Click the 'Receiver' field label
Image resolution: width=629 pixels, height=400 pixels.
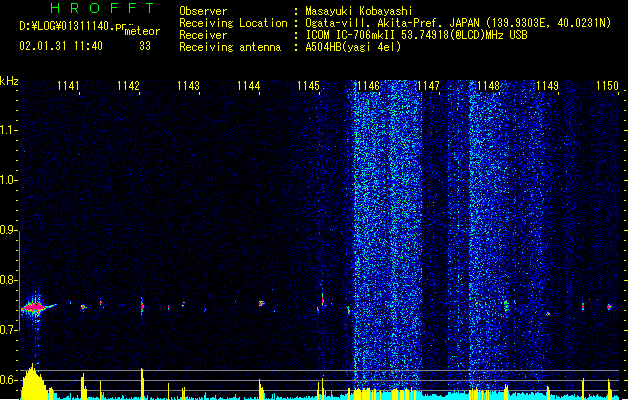point(203,35)
